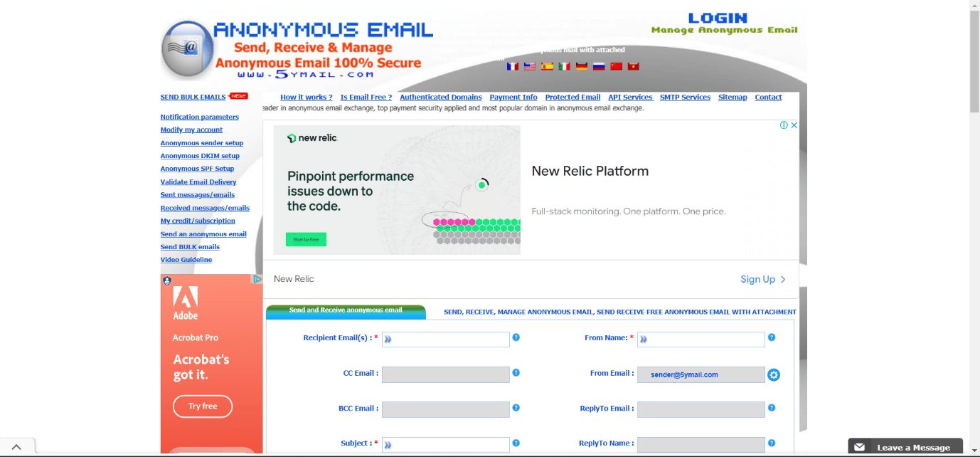Select the German flag language
980x457 pixels.
[582, 66]
